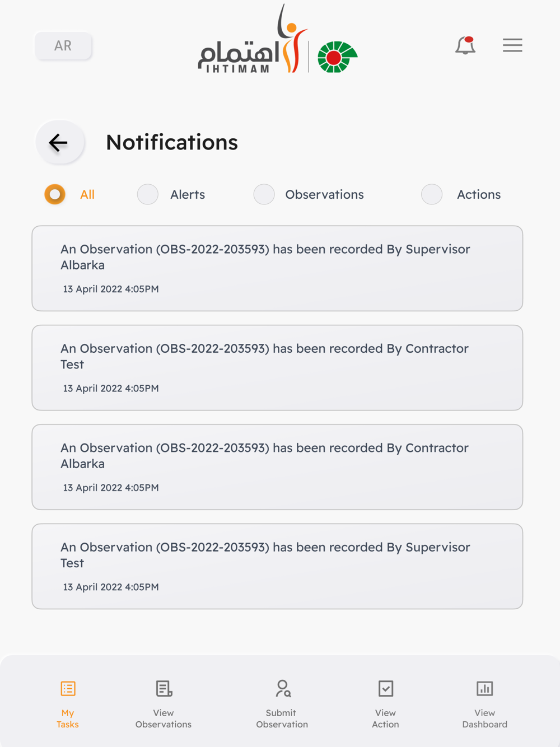560x747 pixels.
Task: Go back using the arrow button
Action: click(59, 142)
